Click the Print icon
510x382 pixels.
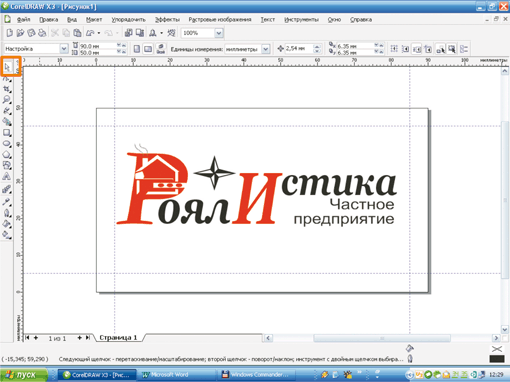[42, 33]
